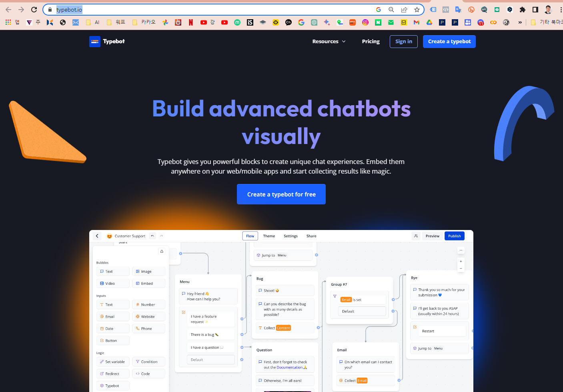Image resolution: width=563 pixels, height=392 pixels.
Task: Open the 워프 bookmark folder
Action: pos(116,22)
